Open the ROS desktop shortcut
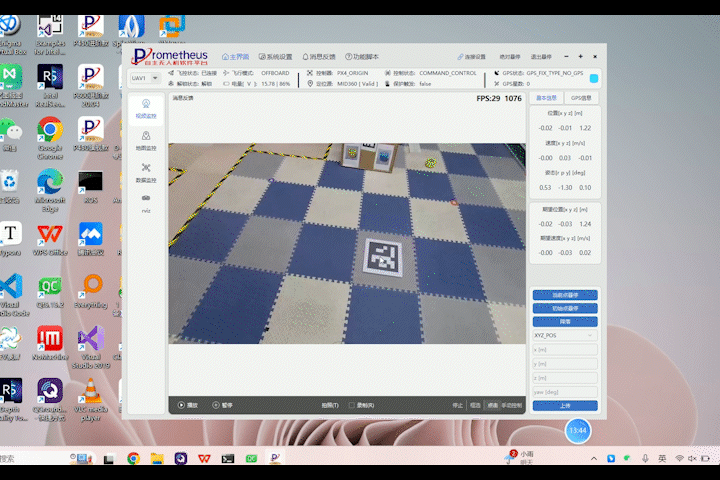 [x=90, y=187]
